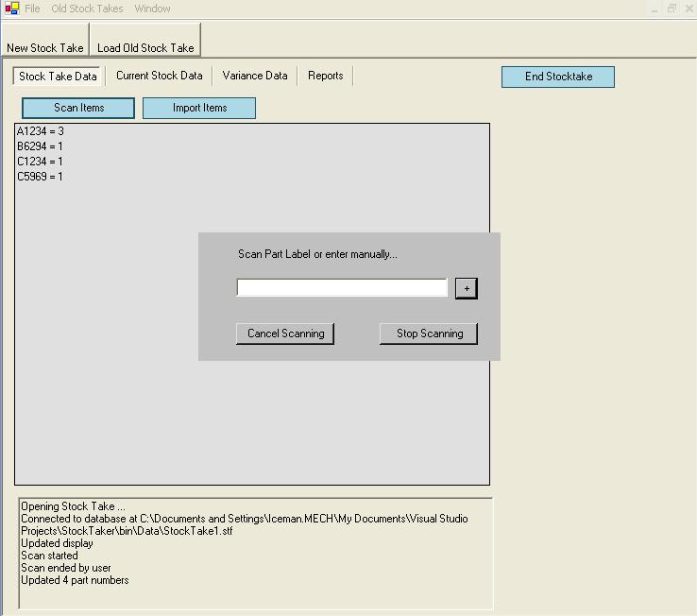Select the B6294 = 1 list entry

(40, 146)
